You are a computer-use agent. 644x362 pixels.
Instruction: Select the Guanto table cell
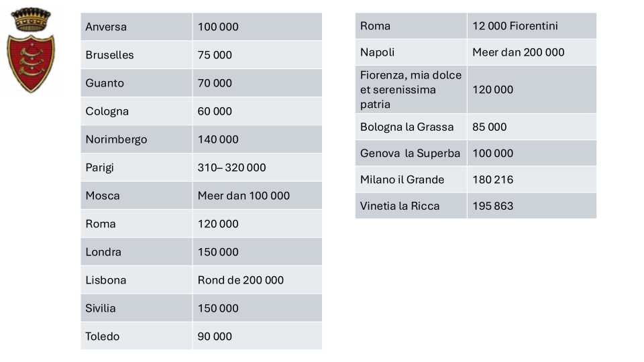coord(136,83)
